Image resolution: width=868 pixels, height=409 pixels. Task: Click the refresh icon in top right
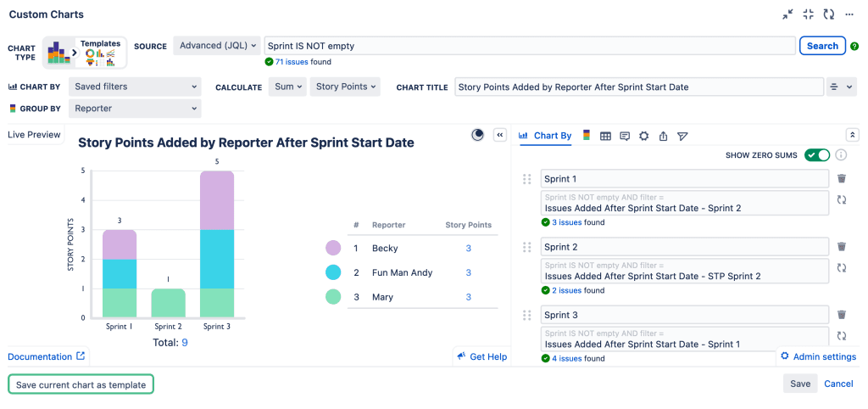[828, 14]
